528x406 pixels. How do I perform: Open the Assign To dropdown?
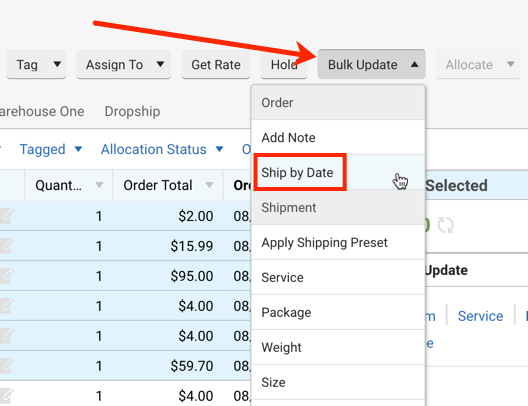[x=124, y=64]
